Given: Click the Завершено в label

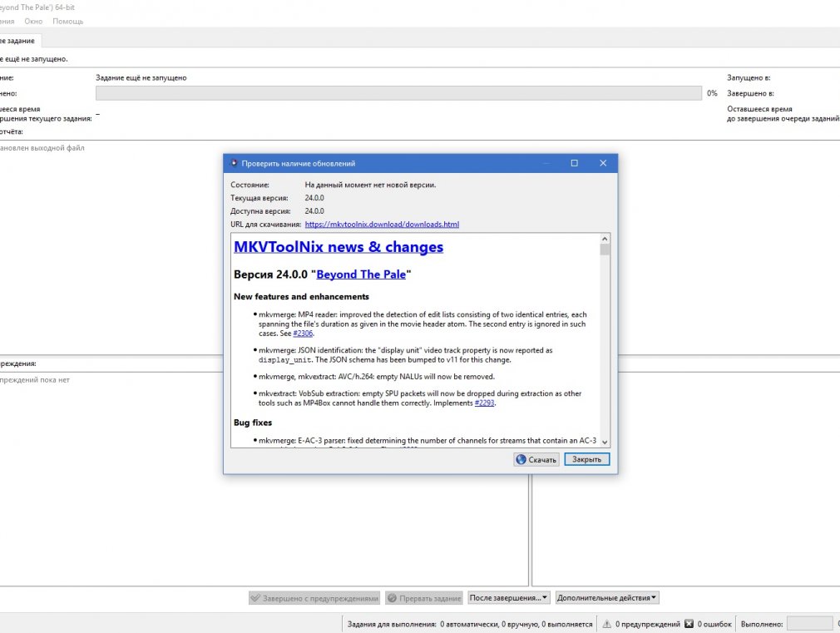Looking at the screenshot, I should pos(750,93).
